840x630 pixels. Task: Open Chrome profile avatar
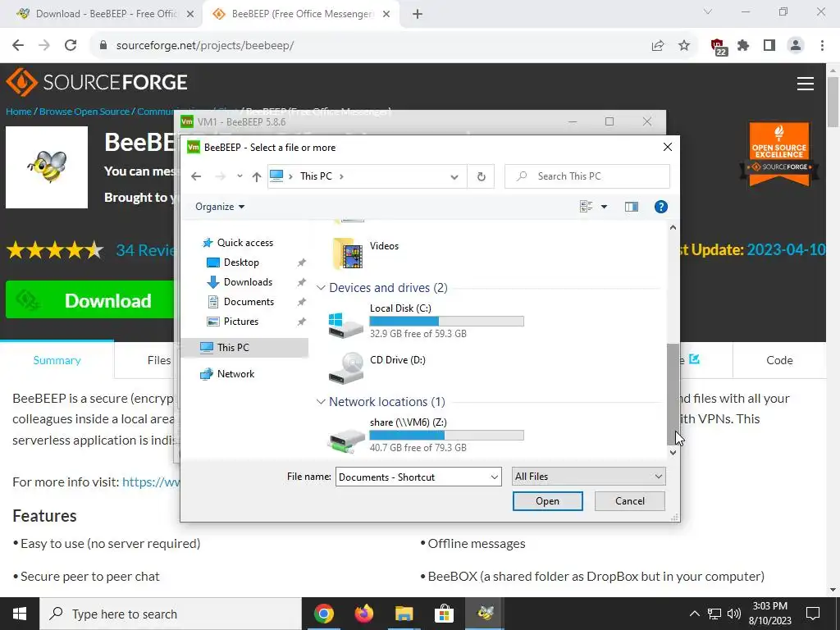[796, 46]
